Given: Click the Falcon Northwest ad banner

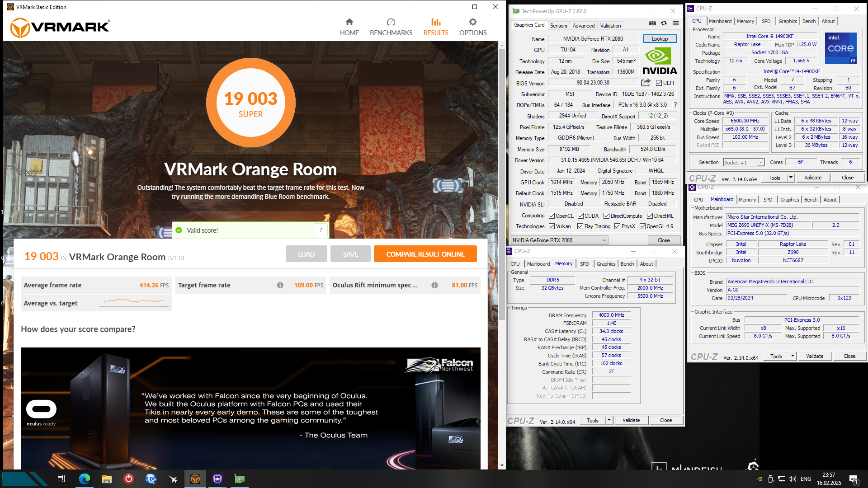Looking at the screenshot, I should (250, 408).
